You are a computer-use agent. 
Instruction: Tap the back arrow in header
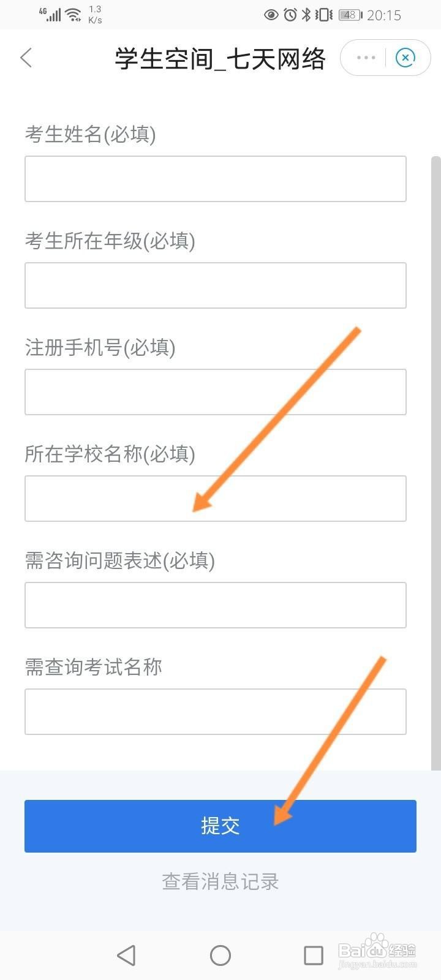click(x=26, y=58)
